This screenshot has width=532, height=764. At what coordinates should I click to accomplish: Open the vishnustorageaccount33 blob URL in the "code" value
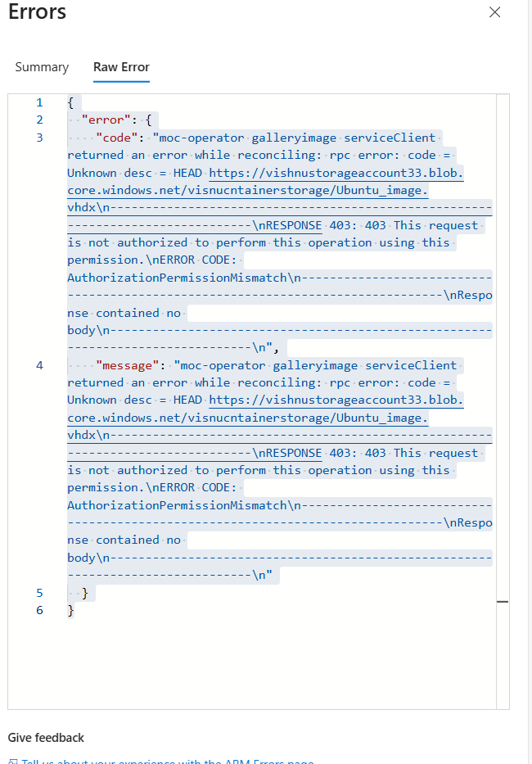pos(336,173)
